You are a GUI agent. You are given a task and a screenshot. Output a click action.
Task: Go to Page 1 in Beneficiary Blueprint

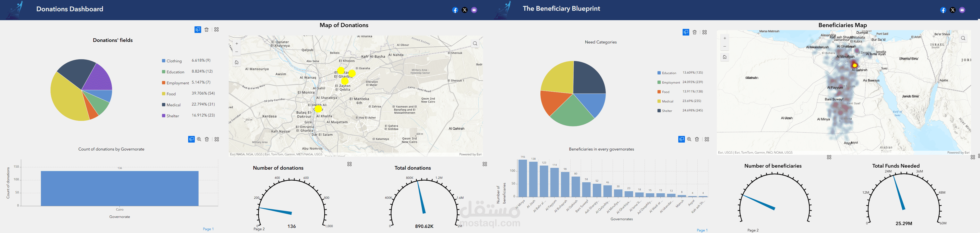coord(702,230)
